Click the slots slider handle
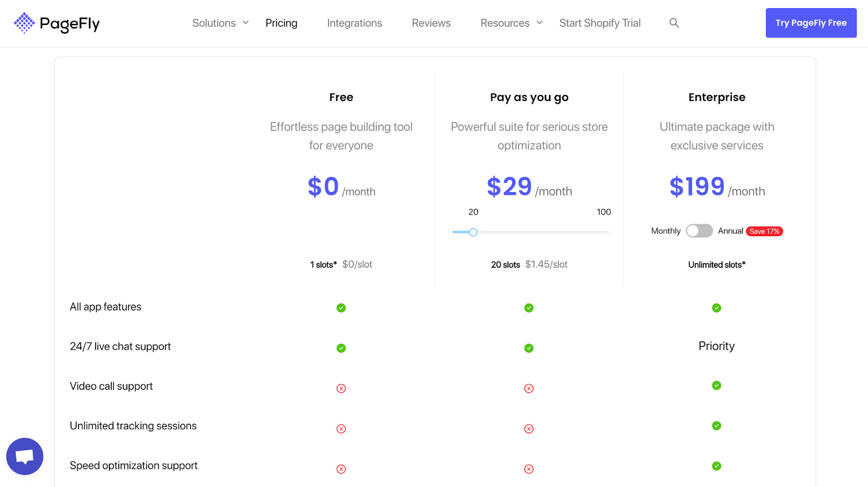The height and width of the screenshot is (487, 868). click(473, 232)
